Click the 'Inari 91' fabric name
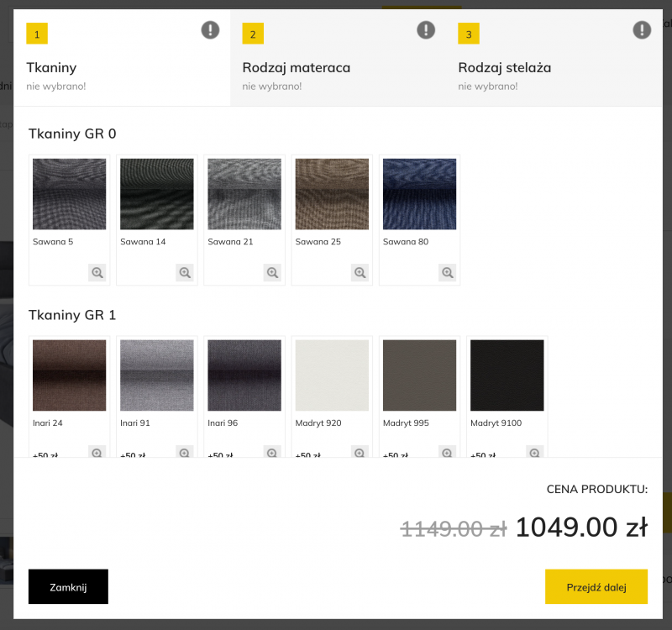Screen dimensions: 672x630 pos(135,423)
